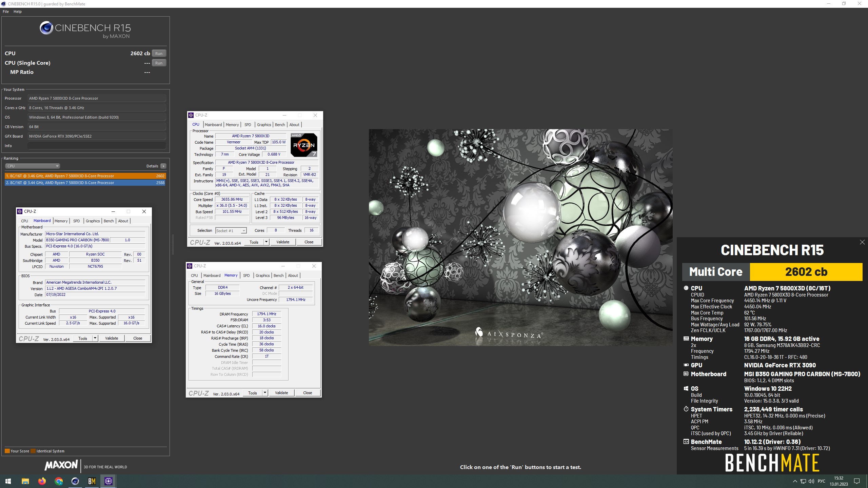868x488 pixels.
Task: Click the BenchMate version icon
Action: [x=686, y=442]
